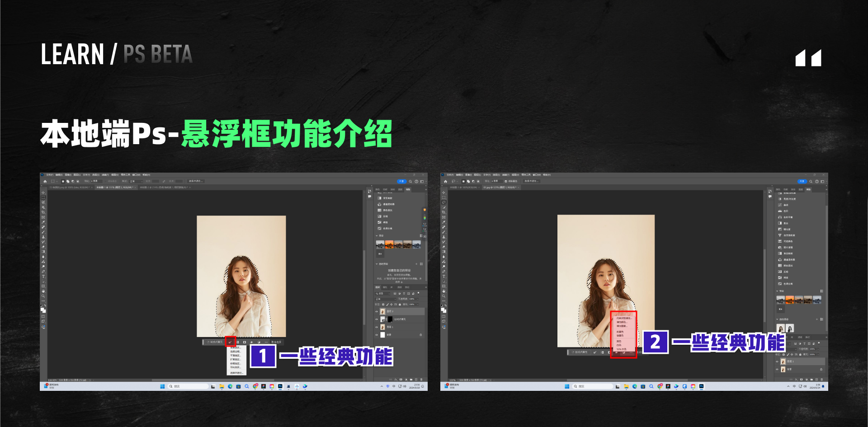868x427 pixels.
Task: Apply the 颜色查找 (Color Lookup) adjustment
Action: (379, 211)
